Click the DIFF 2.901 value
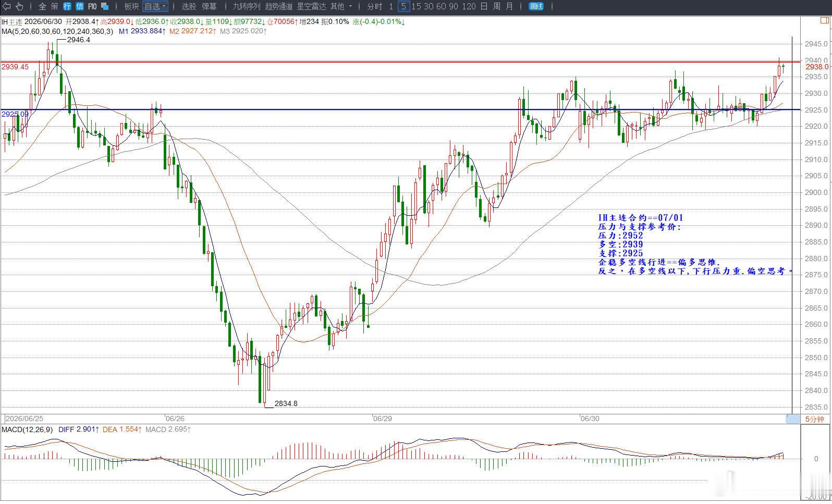Screen dimensions: 832x504 click(78, 429)
